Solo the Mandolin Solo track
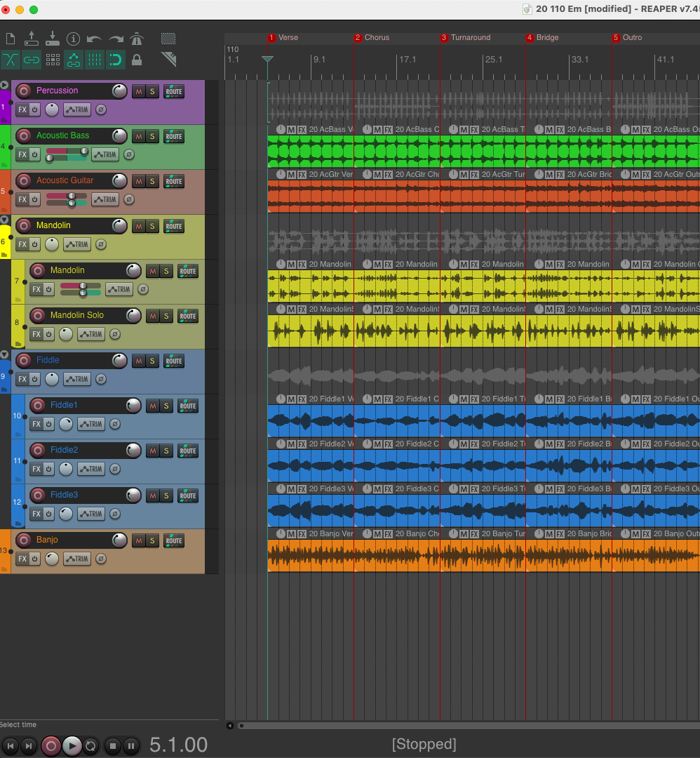 tap(166, 316)
